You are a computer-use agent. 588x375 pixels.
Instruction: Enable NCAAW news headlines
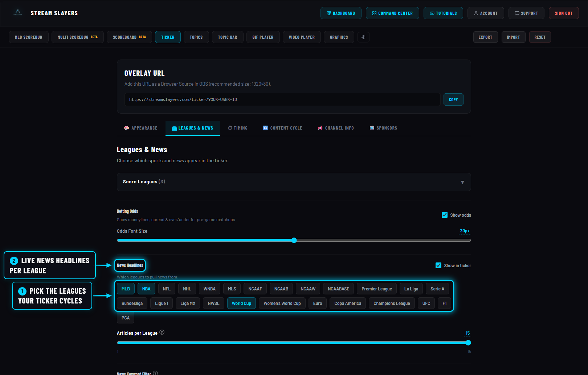(308, 289)
